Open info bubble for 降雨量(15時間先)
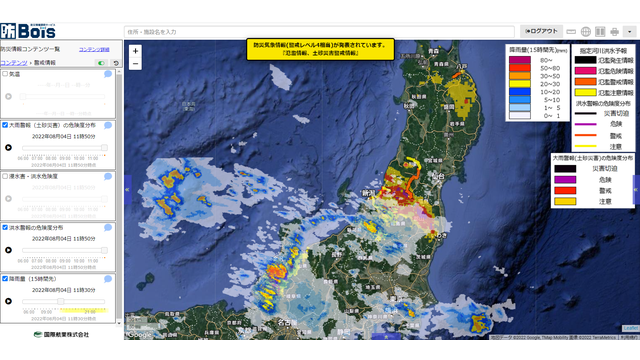 (x=108, y=279)
